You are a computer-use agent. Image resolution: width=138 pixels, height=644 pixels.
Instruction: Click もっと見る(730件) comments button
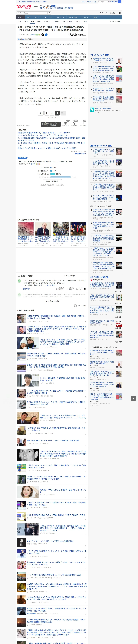[x=52, y=301]
